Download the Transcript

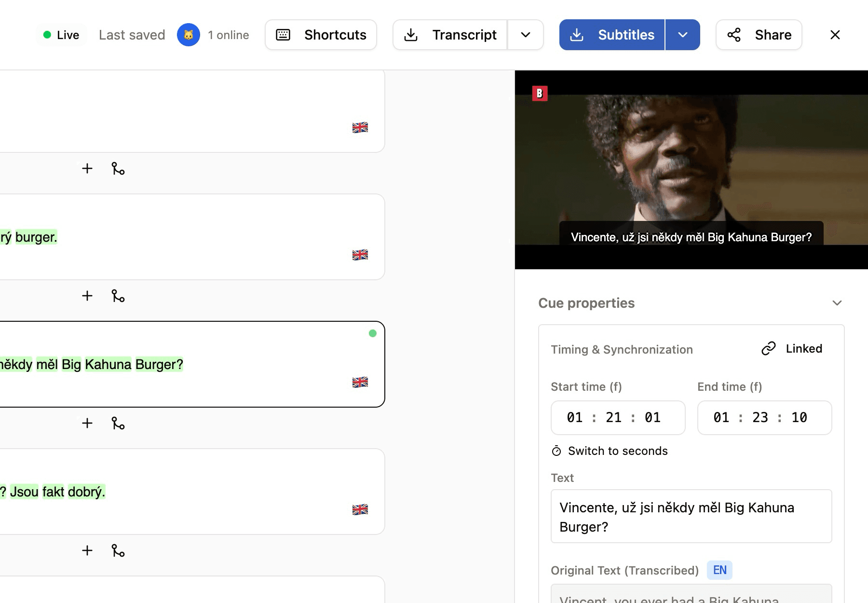450,35
